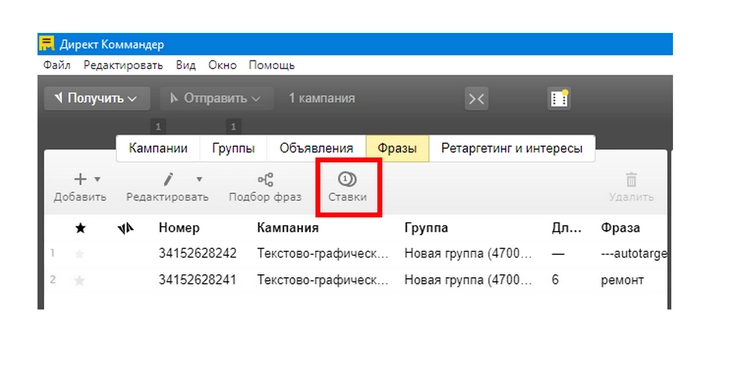Select cell 34152628241
This screenshot has width=730, height=366.
[x=197, y=280]
